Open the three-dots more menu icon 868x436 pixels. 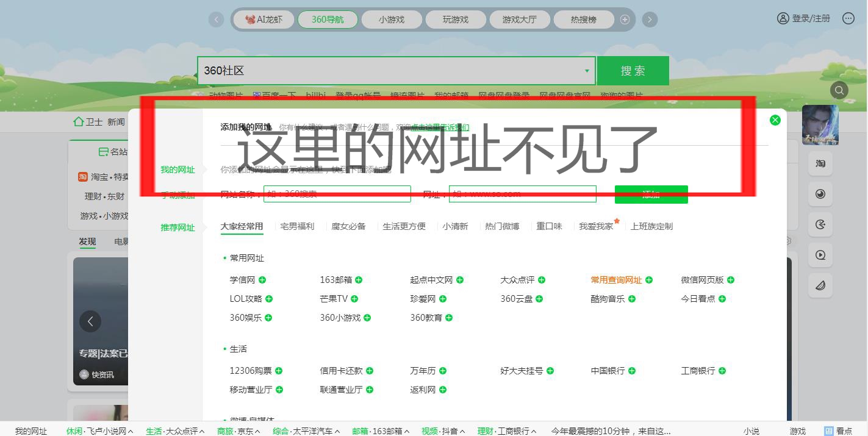[x=848, y=18]
